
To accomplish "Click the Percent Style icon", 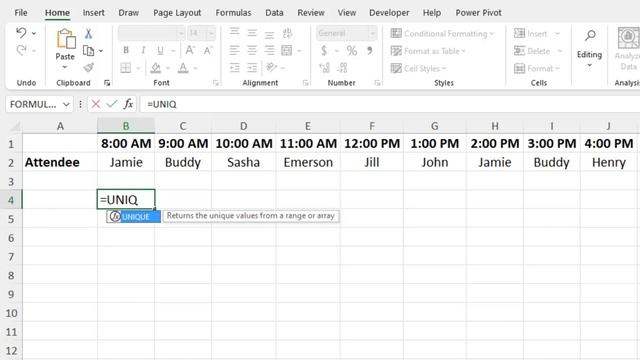I will [351, 51].
